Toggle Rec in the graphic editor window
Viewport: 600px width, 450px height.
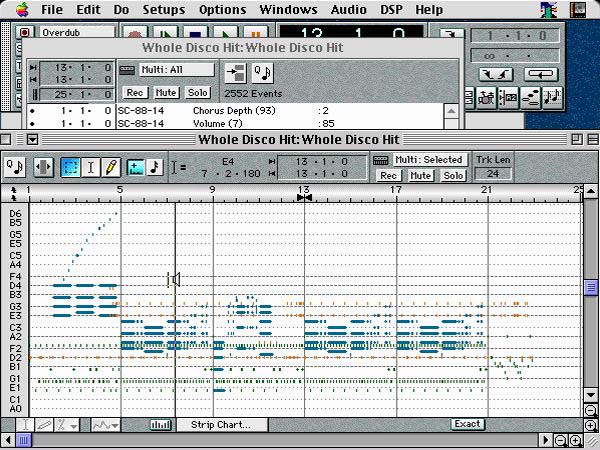[x=388, y=175]
